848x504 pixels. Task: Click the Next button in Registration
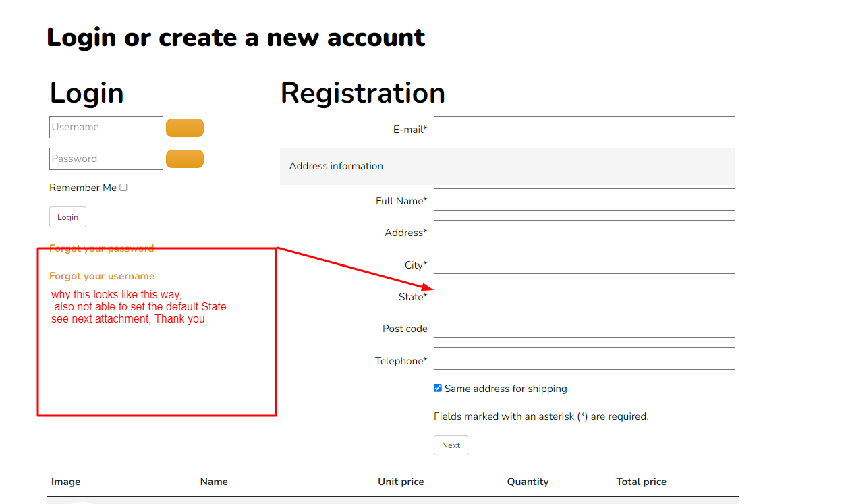pos(451,445)
